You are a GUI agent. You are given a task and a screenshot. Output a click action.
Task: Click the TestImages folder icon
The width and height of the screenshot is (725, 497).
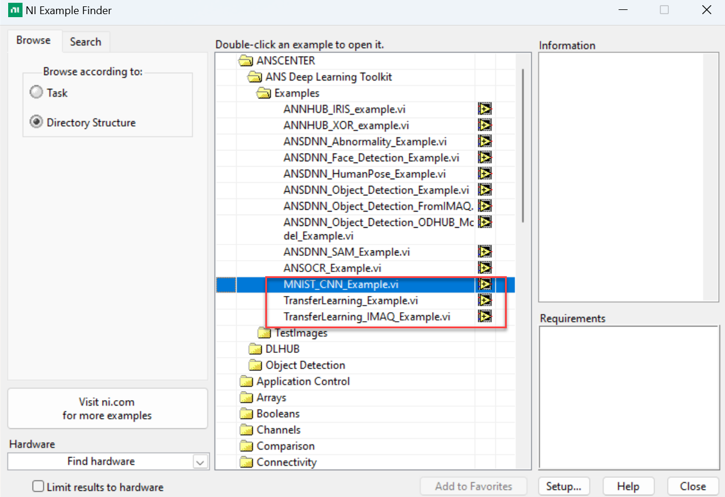pyautogui.click(x=265, y=333)
